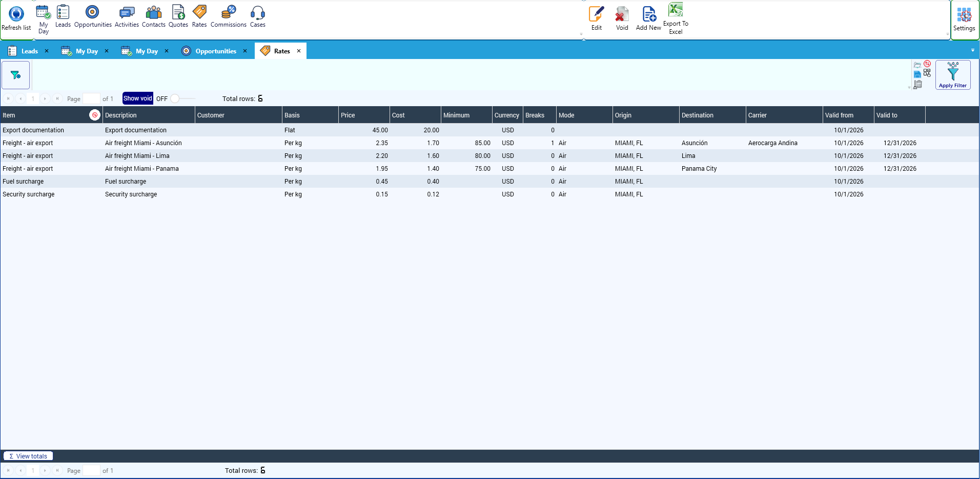980x479 pixels.
Task: Click the clear filter trash icon
Action: pos(917,85)
